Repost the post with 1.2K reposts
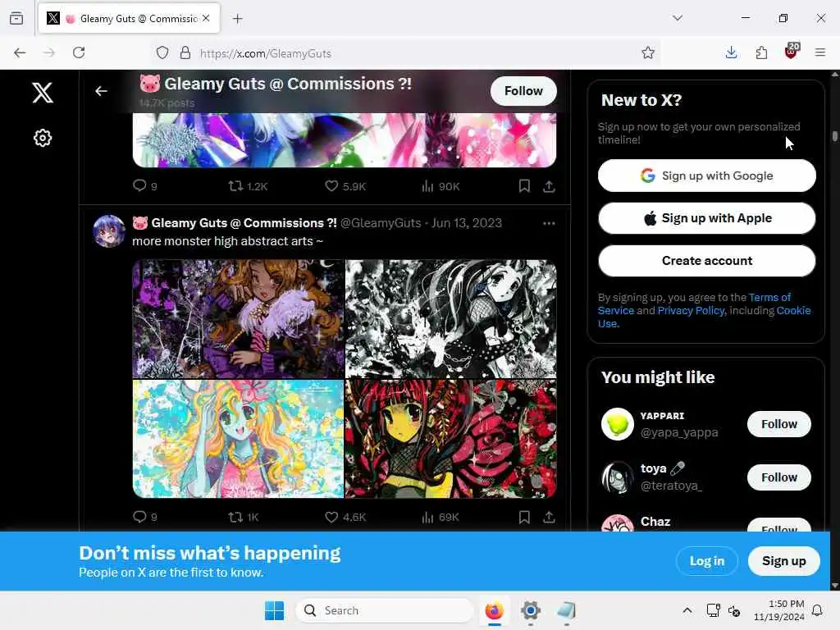This screenshot has width=840, height=630. [x=248, y=186]
